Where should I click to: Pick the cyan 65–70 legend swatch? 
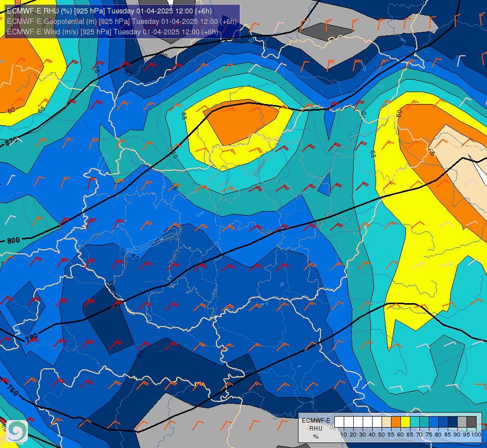tap(415, 422)
